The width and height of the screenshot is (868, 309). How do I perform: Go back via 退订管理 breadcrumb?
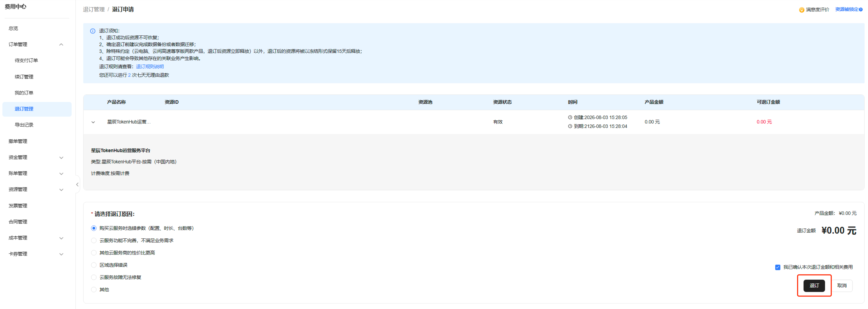94,10
